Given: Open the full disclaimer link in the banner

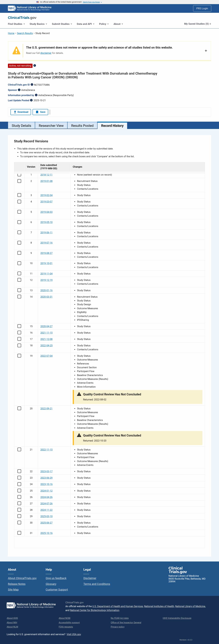Looking at the screenshot, I should coord(46,53).
